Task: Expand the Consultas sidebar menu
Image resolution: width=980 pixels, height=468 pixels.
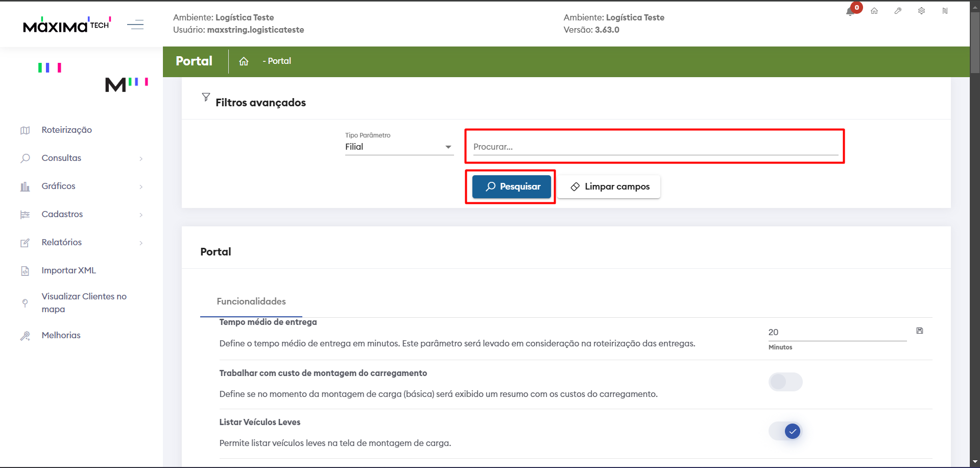Action: [82, 158]
